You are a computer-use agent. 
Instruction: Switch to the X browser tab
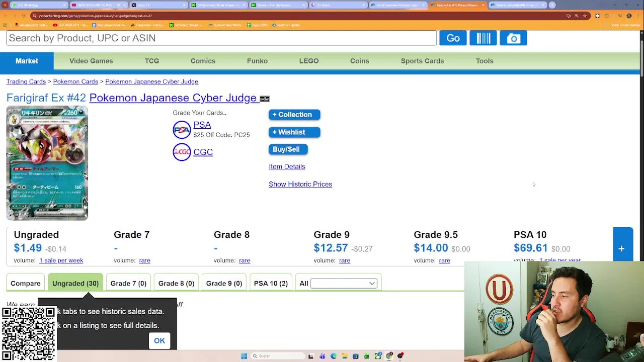tap(158, 5)
